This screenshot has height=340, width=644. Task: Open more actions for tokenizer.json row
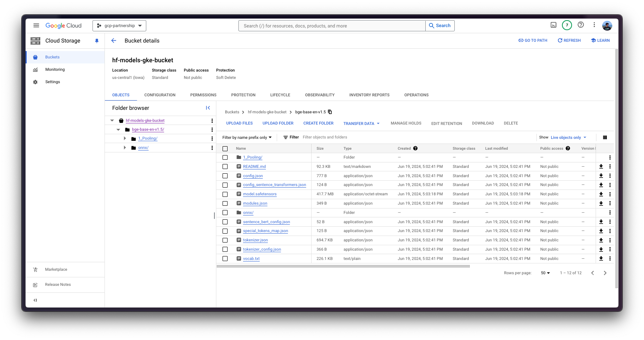610,240
